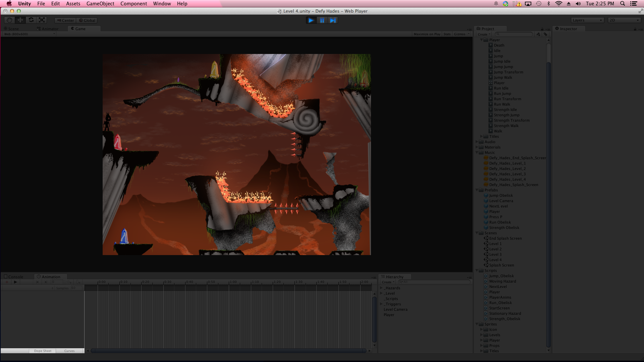The width and height of the screenshot is (644, 362).
Task: Switch Animation view to Curves
Action: point(69,351)
